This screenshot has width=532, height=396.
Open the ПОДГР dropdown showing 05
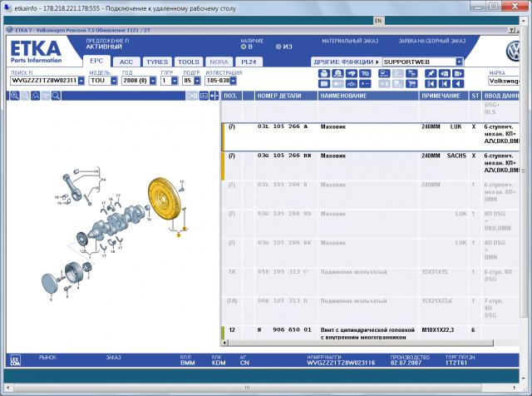click(x=197, y=81)
